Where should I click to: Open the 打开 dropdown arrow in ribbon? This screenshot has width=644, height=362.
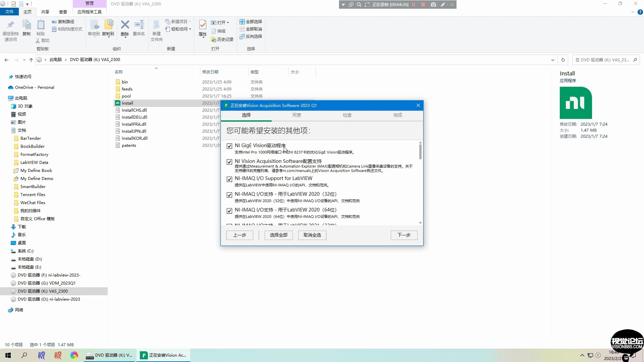[x=228, y=23]
